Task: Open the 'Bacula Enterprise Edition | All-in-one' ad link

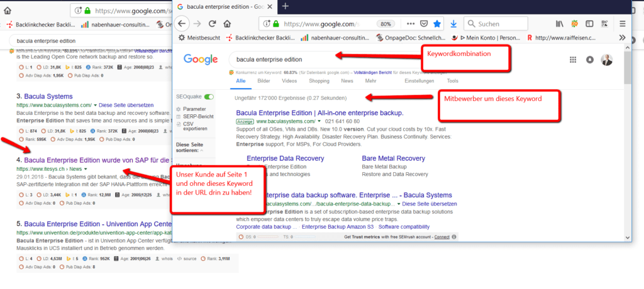Action: (318, 112)
